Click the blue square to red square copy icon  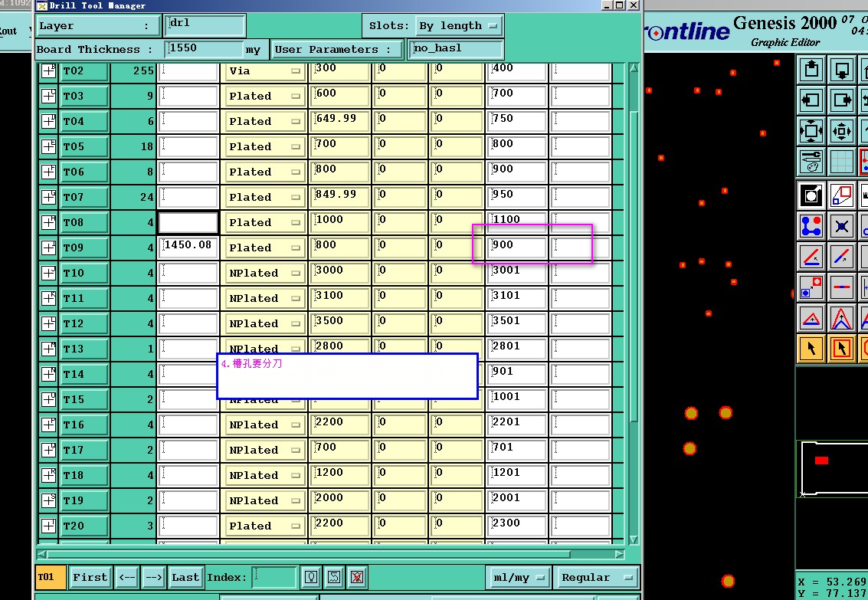tap(811, 288)
